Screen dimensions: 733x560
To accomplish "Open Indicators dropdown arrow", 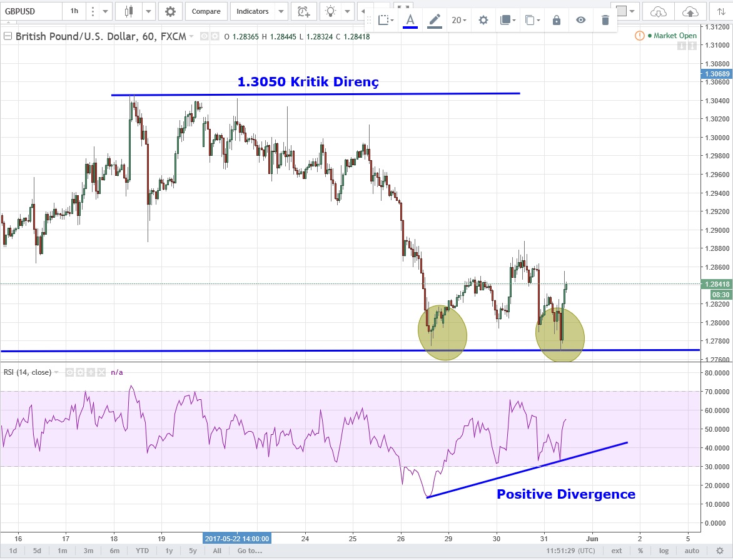I will (281, 11).
